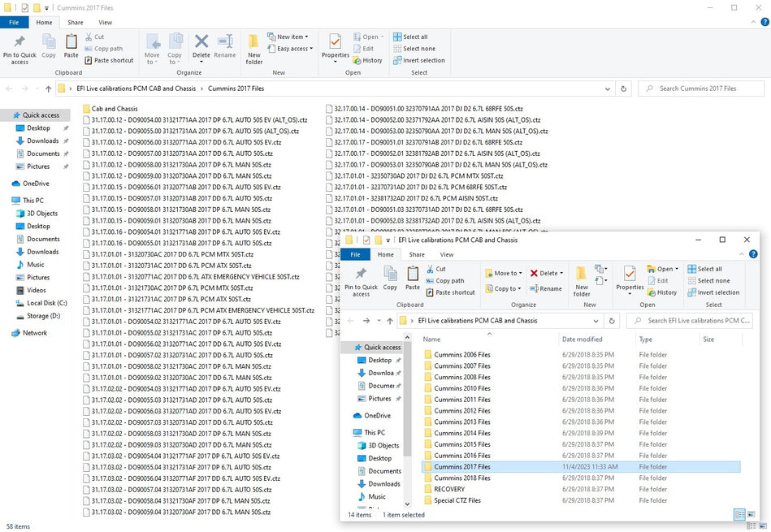
Task: Click Pin to Quick access in Cummins 2017 window
Action: [19, 48]
